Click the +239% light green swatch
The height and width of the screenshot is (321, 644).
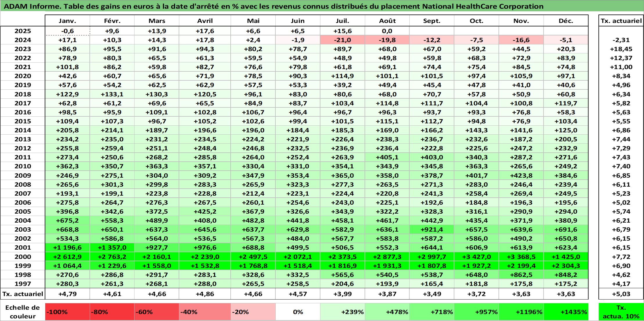(x=342, y=312)
